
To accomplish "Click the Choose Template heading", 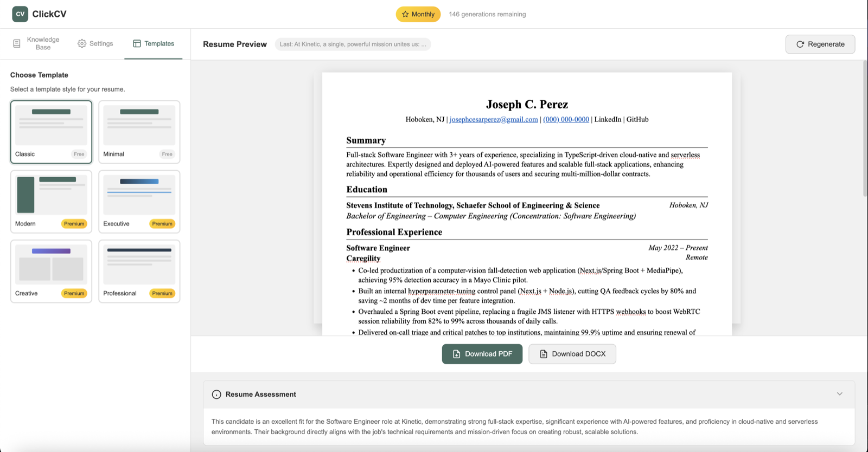I will click(x=39, y=75).
